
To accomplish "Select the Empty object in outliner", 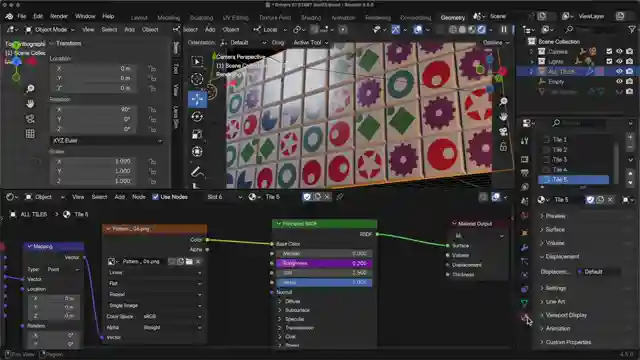I will 556,82.
